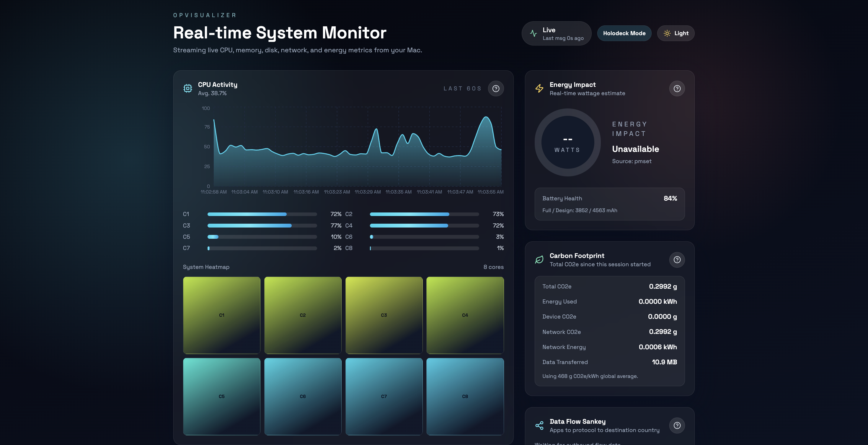Viewport: 868px width, 445px height.
Task: Switch to Light theme
Action: pos(676,33)
